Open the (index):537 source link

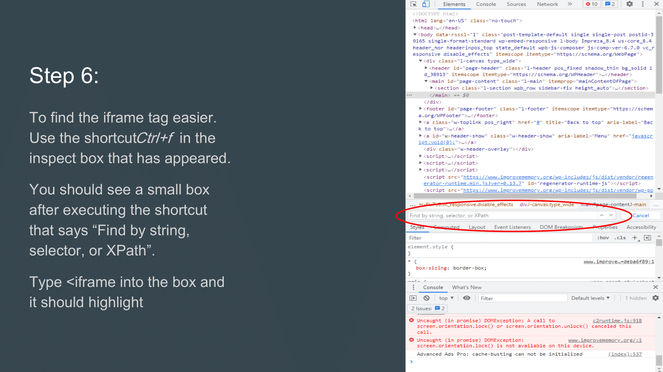(625, 354)
